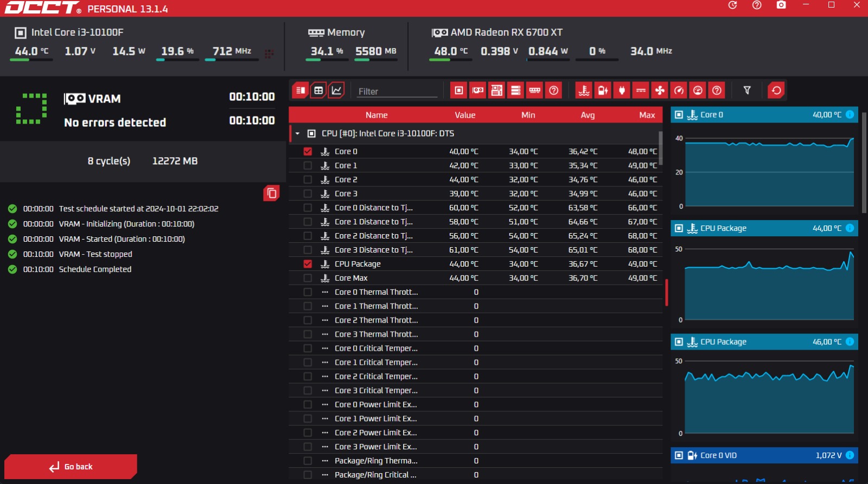Switch to the list view layout icon
This screenshot has height=484, width=868.
click(300, 91)
